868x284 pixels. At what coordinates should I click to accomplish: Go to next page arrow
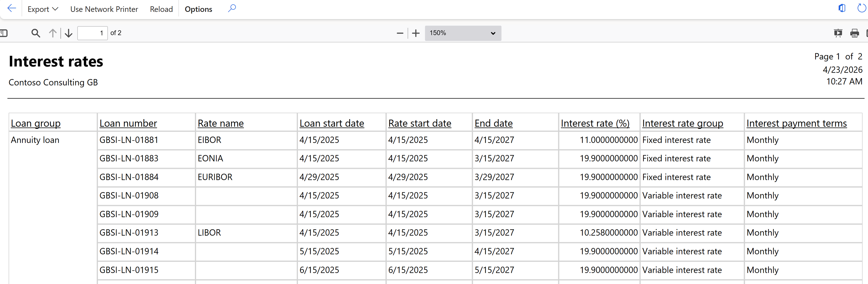[x=68, y=33]
